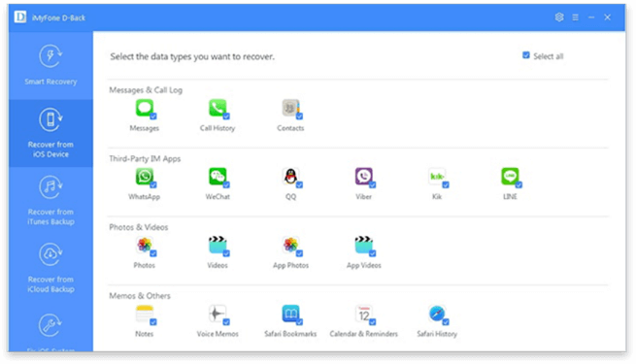Click the Voice Memos icon
The height and width of the screenshot is (364, 636).
pyautogui.click(x=218, y=314)
